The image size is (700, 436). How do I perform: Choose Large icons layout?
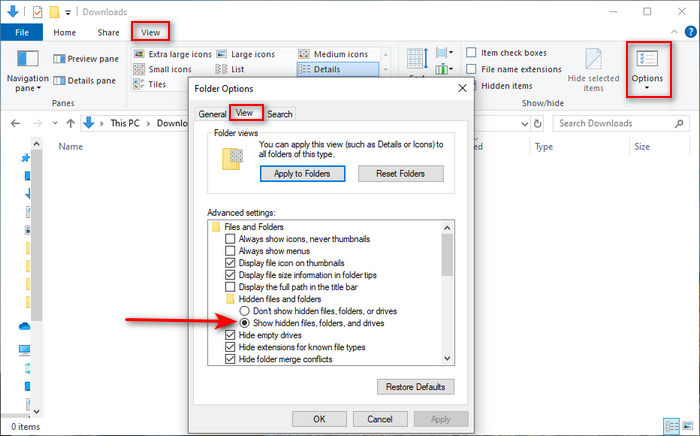tap(246, 54)
